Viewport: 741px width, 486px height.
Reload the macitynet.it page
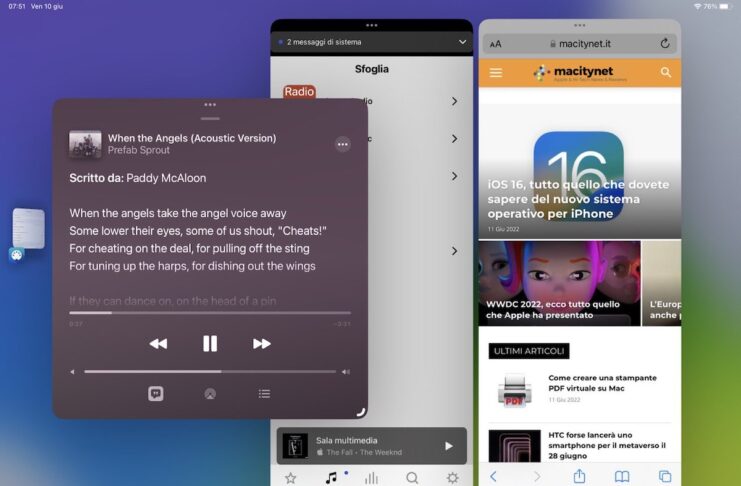point(665,43)
